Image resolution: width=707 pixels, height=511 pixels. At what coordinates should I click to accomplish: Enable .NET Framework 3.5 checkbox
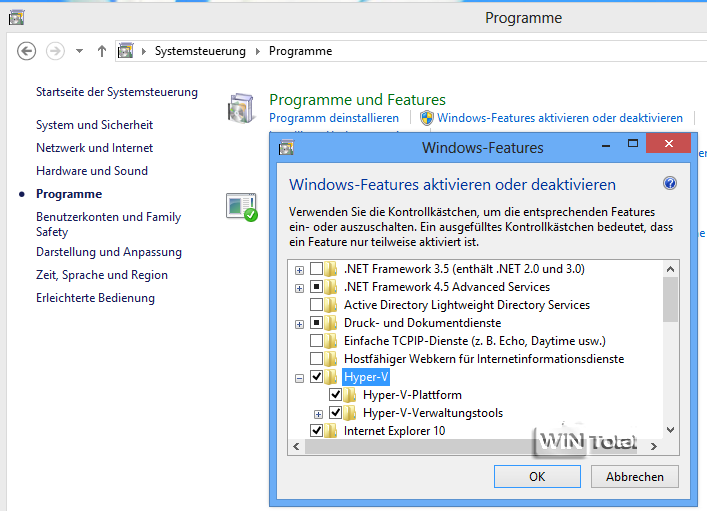(317, 269)
